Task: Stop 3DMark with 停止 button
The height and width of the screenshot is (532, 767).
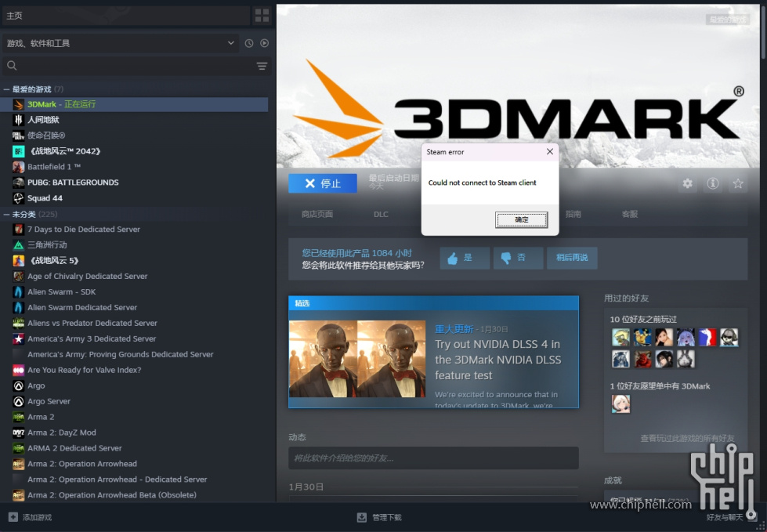Action: pyautogui.click(x=323, y=183)
